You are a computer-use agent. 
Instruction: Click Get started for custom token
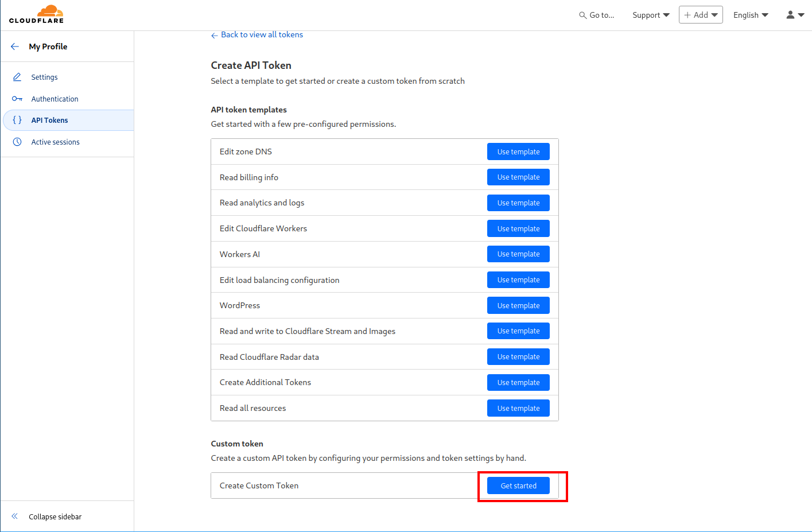click(x=518, y=486)
